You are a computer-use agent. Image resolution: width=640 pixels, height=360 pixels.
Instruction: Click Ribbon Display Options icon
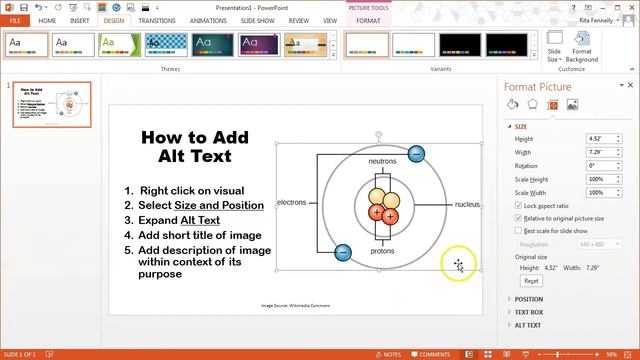point(588,7)
